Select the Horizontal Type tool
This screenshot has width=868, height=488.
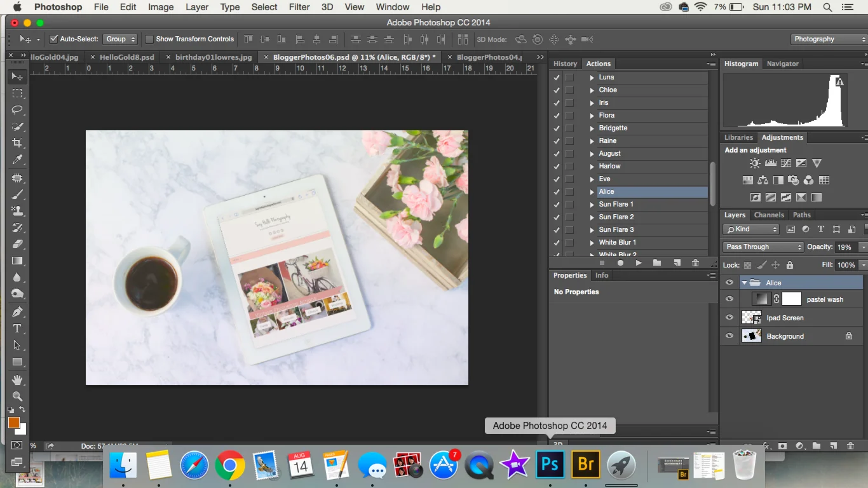pos(17,329)
